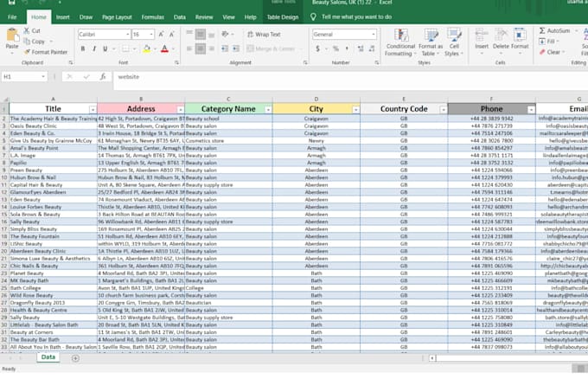Open Conditional Formatting menu
Viewport: 588px width, 392px height.
400,42
